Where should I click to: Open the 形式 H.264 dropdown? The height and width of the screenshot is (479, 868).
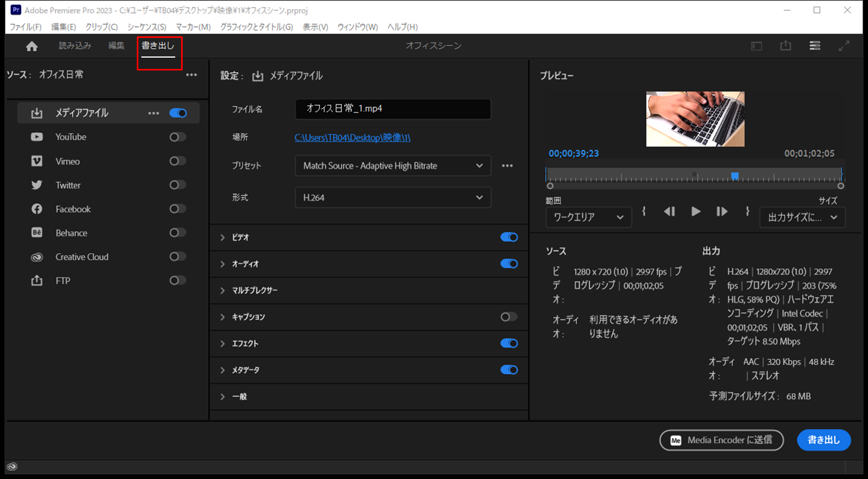click(x=393, y=198)
